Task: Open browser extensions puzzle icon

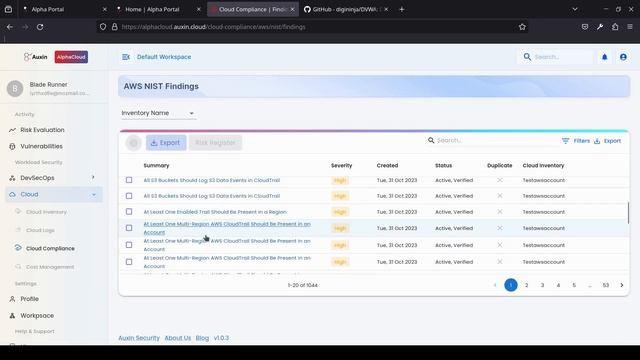Action: (615, 27)
